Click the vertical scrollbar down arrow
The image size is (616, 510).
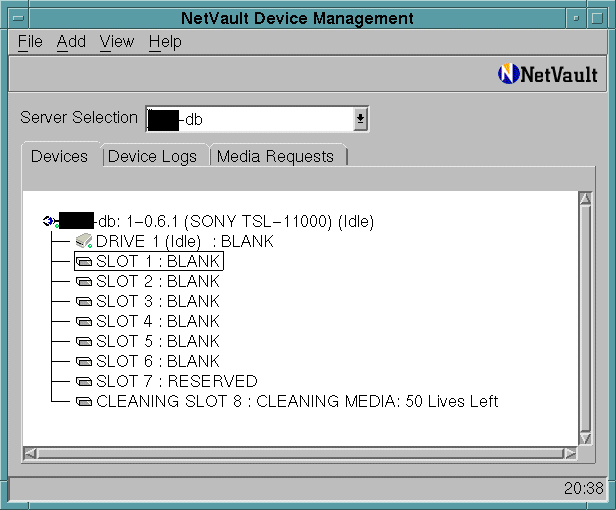586,438
